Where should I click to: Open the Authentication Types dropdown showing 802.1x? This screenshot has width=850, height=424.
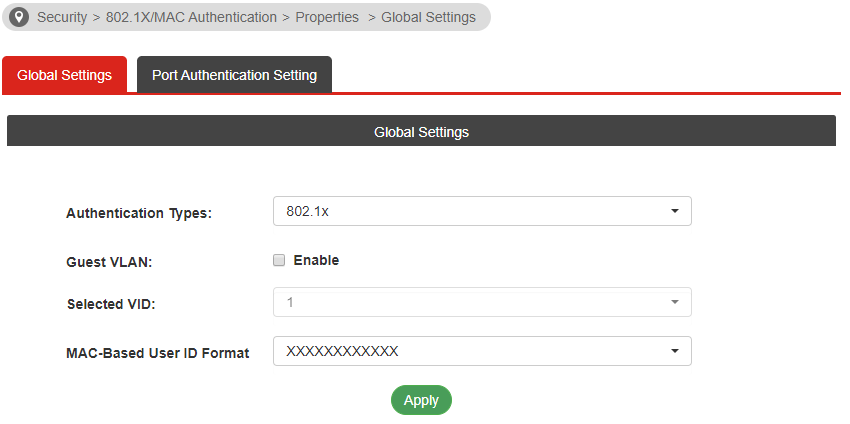[x=482, y=211]
